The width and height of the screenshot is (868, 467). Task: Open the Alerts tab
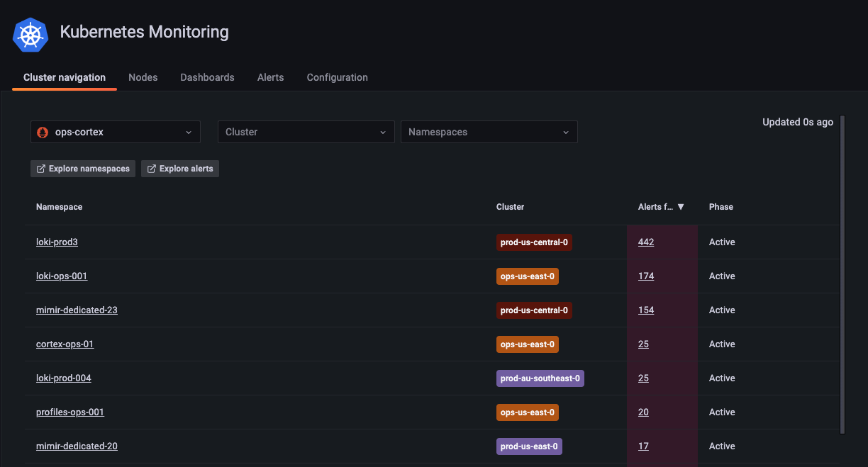tap(271, 77)
